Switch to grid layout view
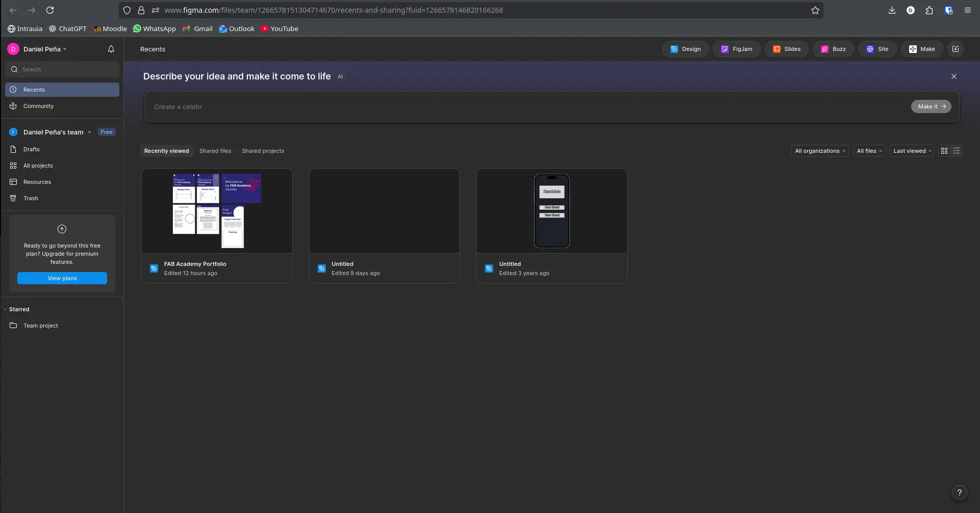 click(944, 151)
